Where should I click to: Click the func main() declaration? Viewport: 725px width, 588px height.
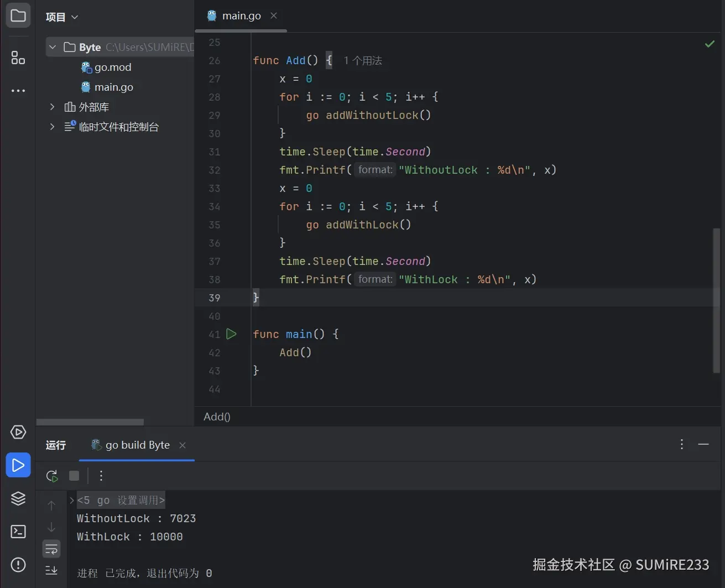point(295,334)
